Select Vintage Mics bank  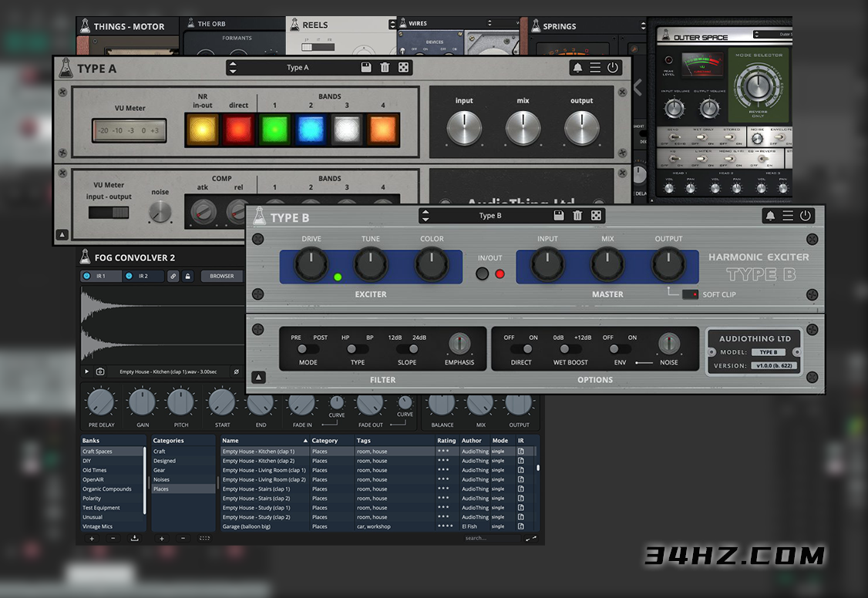coord(113,526)
